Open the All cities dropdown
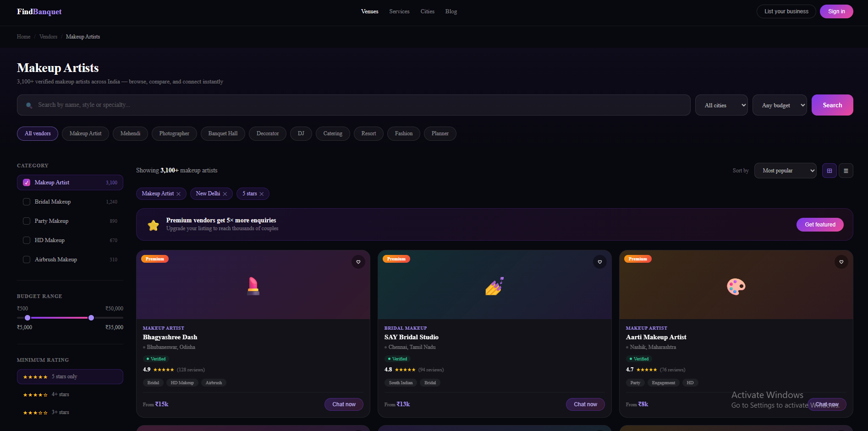Viewport: 868px width, 431px height. click(721, 105)
